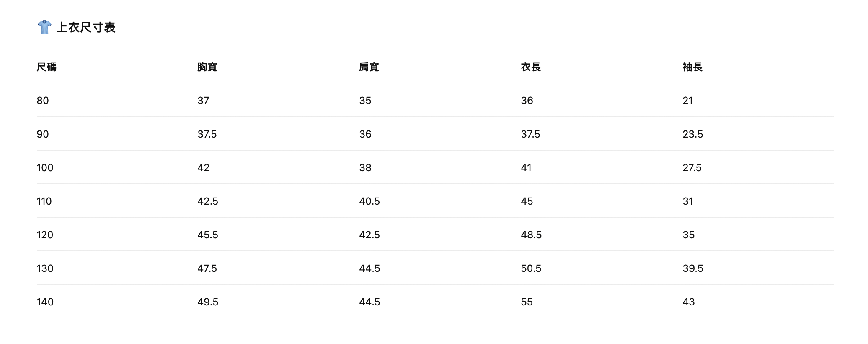868x344 pixels.
Task: Click size 90 row label
Action: [x=43, y=134]
